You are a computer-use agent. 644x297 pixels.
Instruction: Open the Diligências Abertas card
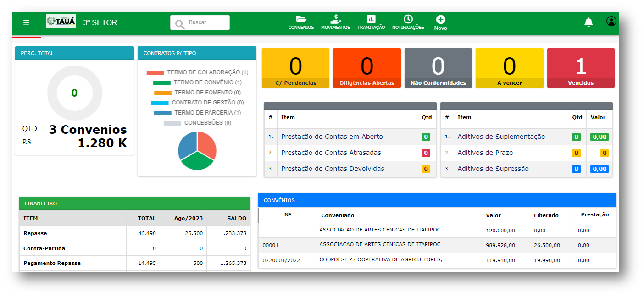coord(366,67)
